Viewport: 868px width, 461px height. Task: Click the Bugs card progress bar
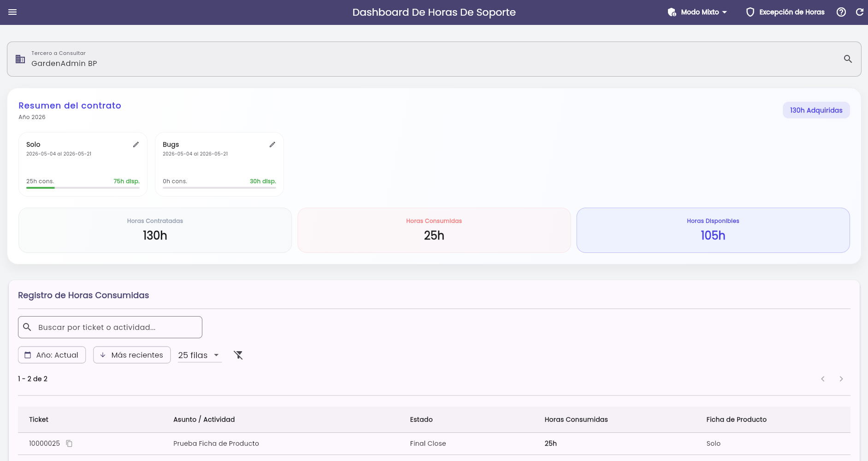219,188
